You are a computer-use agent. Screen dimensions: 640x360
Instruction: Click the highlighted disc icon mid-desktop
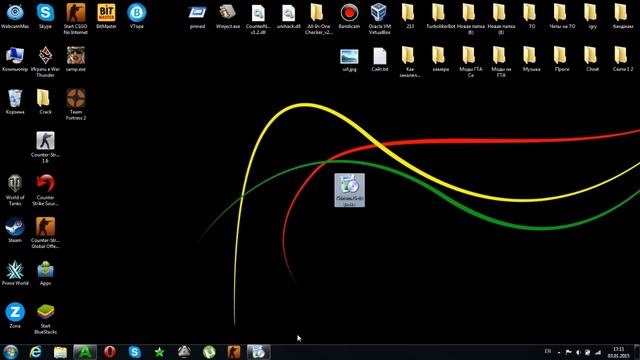pos(349,190)
